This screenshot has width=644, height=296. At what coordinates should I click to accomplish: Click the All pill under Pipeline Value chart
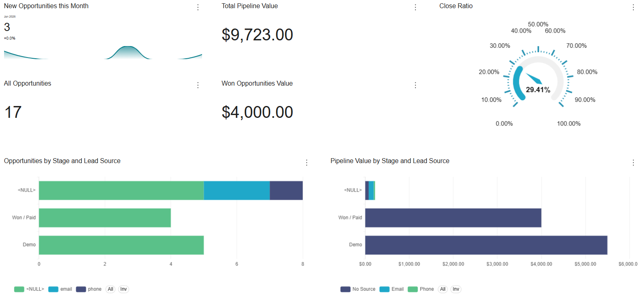tap(443, 289)
